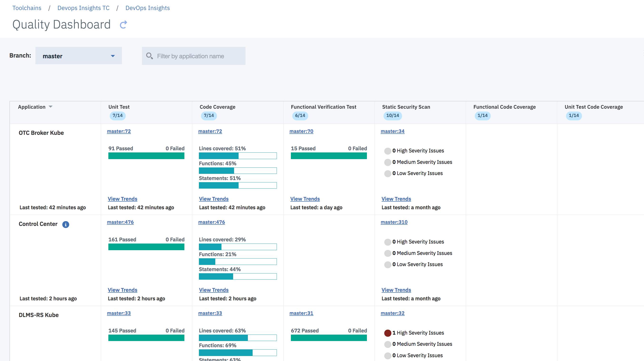Go to Toolchains breadcrumb
The image size is (644, 361).
point(27,8)
